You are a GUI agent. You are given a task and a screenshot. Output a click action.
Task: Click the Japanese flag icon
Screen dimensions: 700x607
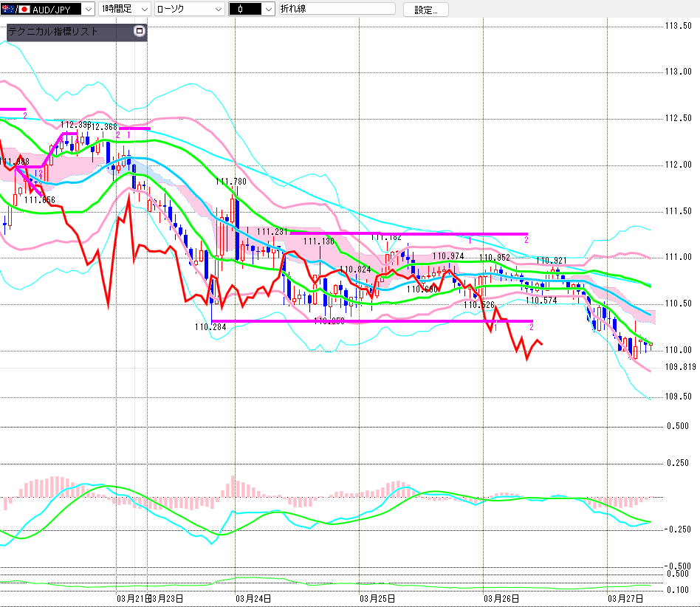(x=24, y=10)
